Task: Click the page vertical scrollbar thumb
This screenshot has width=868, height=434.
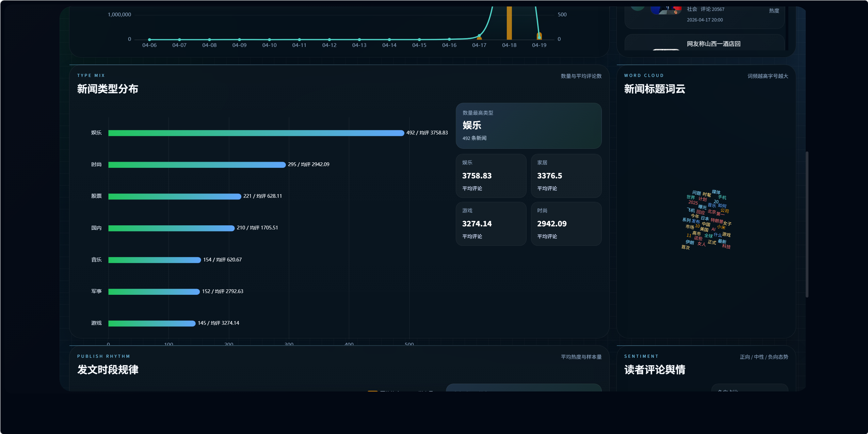Action: pos(807,225)
